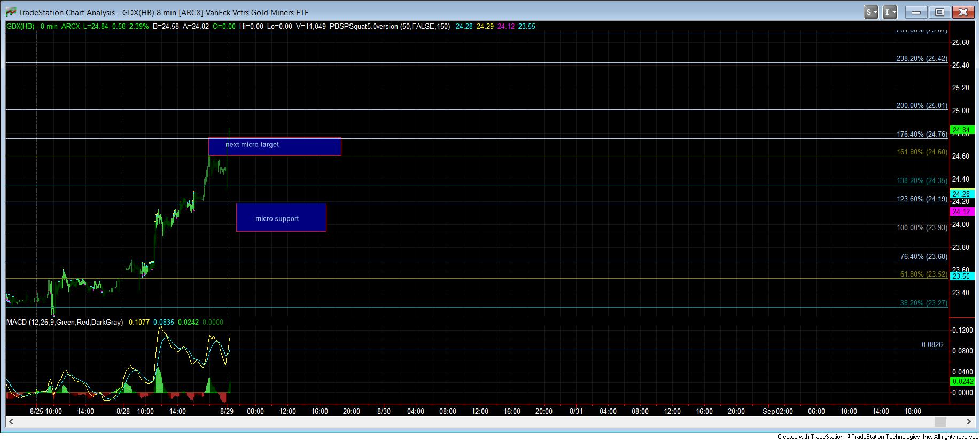Click the 123.60% (24.19) Fibonacci label
Image resolution: width=980 pixels, height=440 pixels.
[x=922, y=199]
